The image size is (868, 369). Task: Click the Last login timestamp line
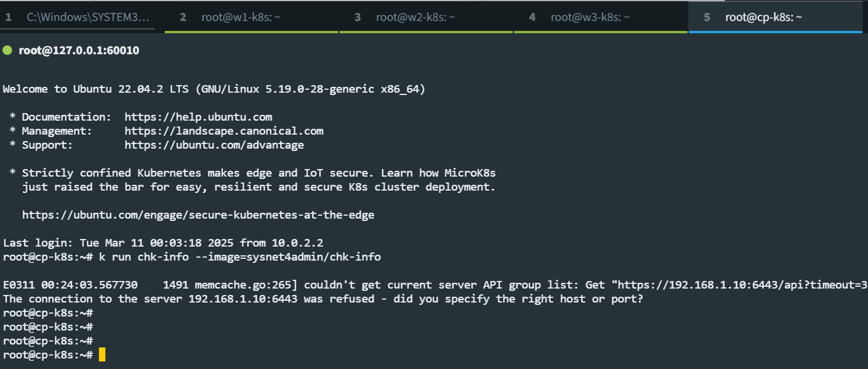(x=166, y=243)
